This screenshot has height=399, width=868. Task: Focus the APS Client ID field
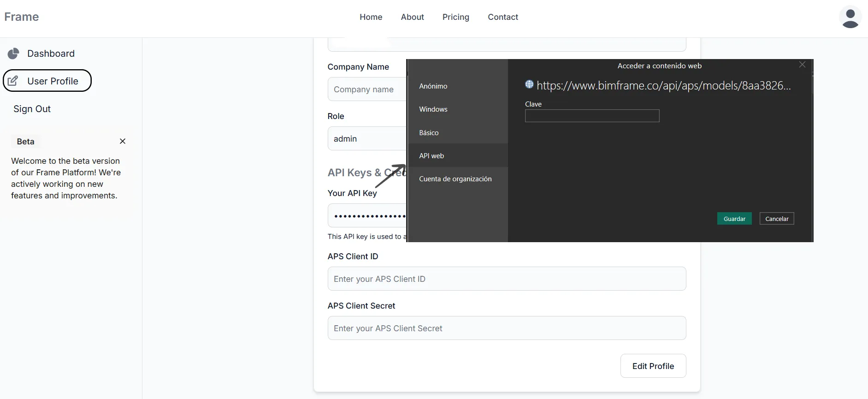507,279
